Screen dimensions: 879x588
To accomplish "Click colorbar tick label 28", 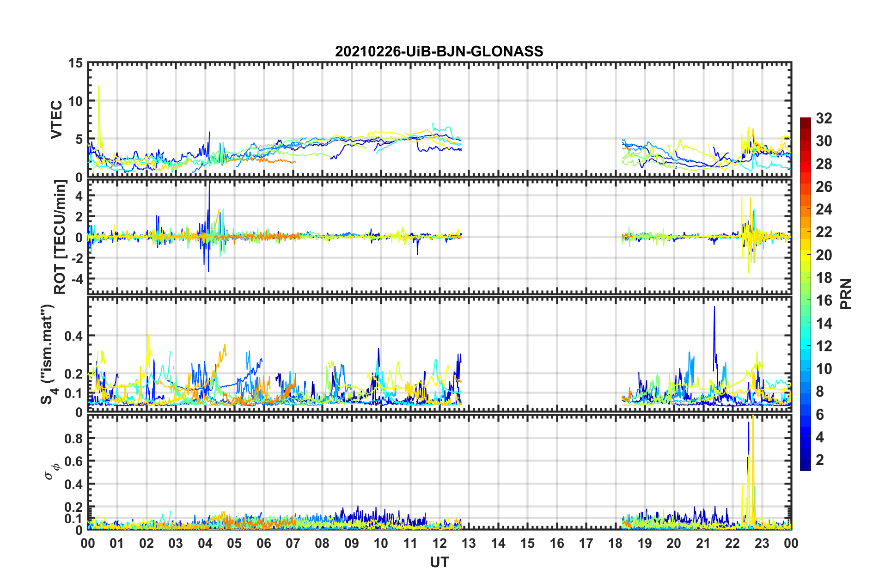I will pyautogui.click(x=824, y=164).
